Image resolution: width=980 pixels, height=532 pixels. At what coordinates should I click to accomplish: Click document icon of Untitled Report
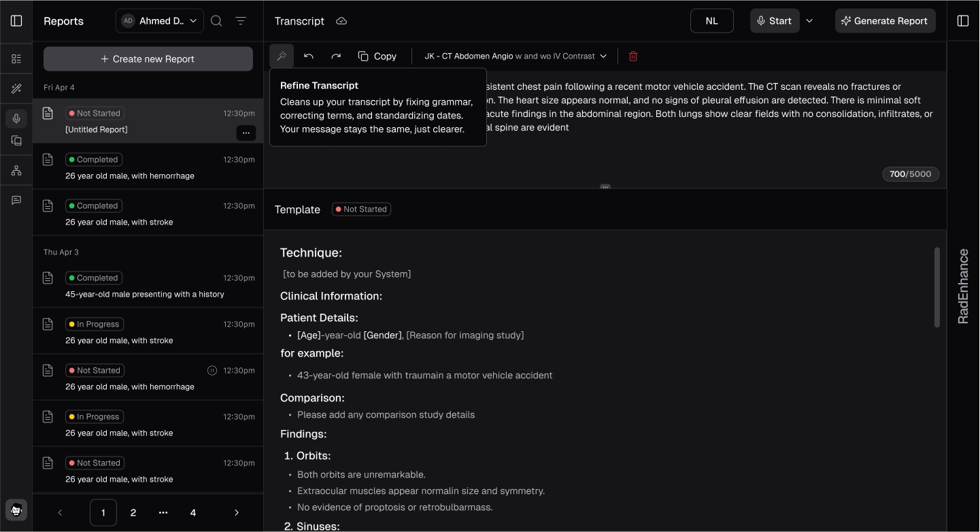(48, 114)
